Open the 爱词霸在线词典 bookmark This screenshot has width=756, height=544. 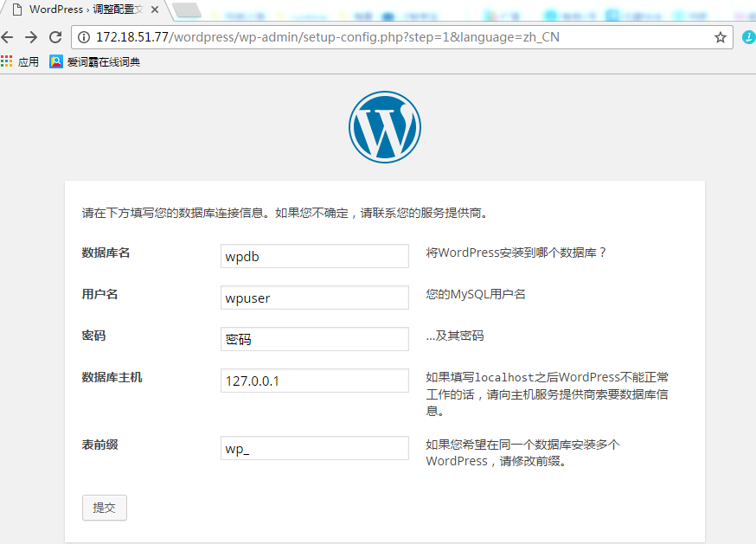tap(95, 61)
